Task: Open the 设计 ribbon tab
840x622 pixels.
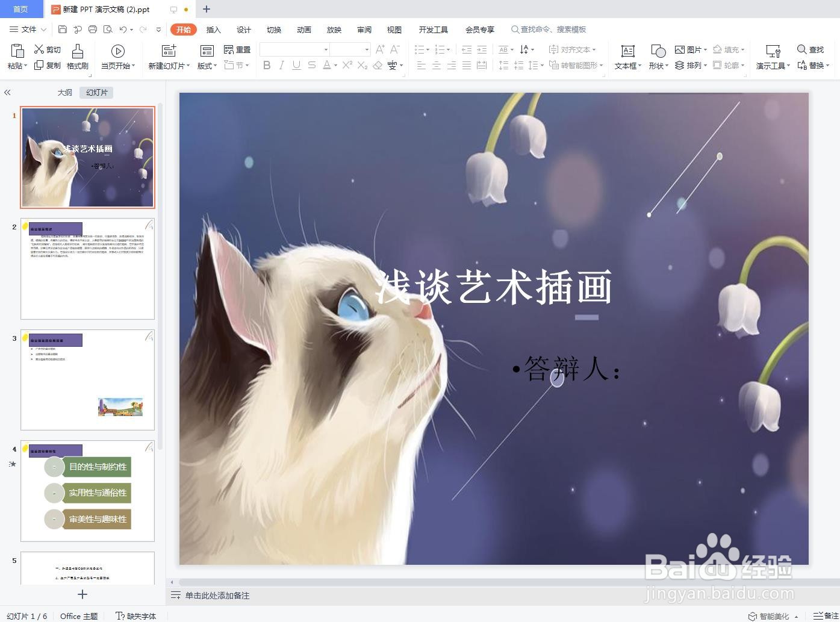Action: click(x=244, y=30)
